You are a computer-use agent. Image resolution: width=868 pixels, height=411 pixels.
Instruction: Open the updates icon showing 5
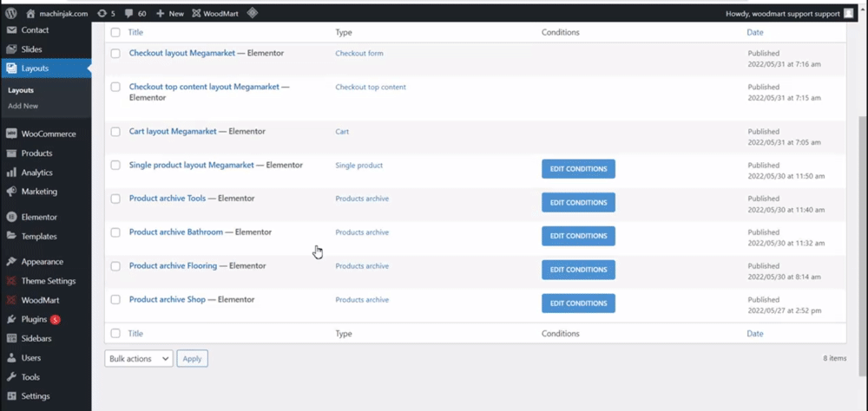point(102,13)
